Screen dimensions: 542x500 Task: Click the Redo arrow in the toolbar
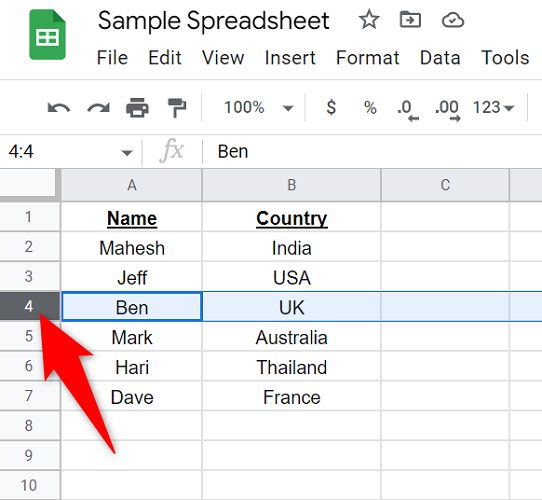tap(99, 108)
